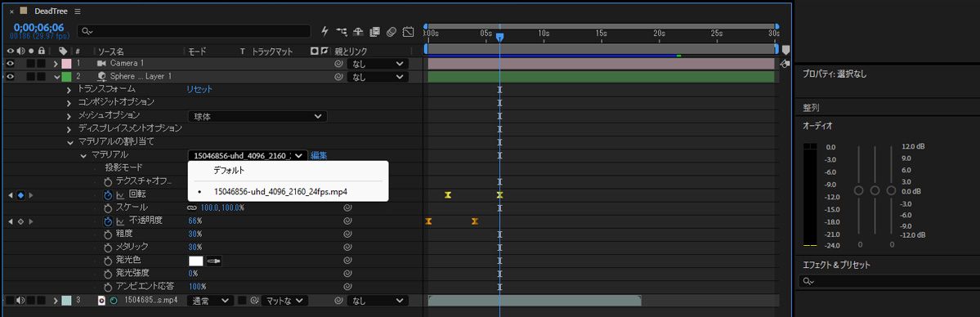Image resolution: width=980 pixels, height=317 pixels.
Task: Hide the Sphere Layer 1 eye
Action: pyautogui.click(x=11, y=77)
